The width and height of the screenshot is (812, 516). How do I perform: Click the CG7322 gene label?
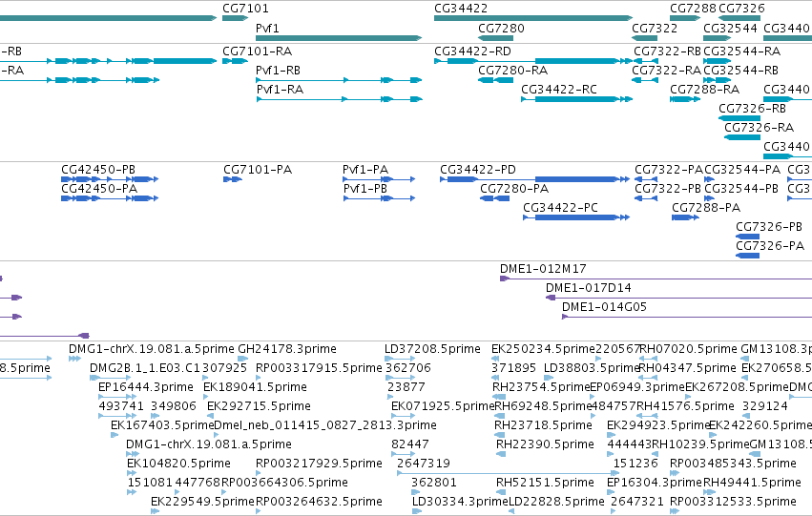click(655, 28)
